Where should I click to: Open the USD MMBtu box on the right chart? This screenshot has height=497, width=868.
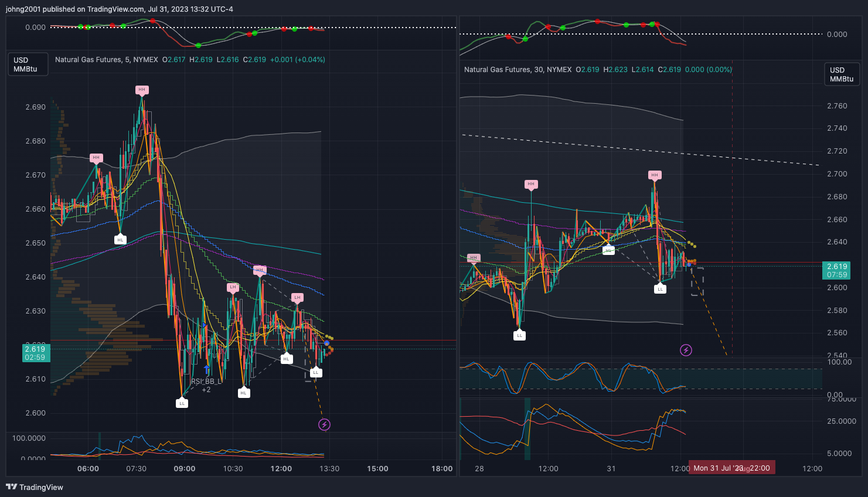click(842, 74)
